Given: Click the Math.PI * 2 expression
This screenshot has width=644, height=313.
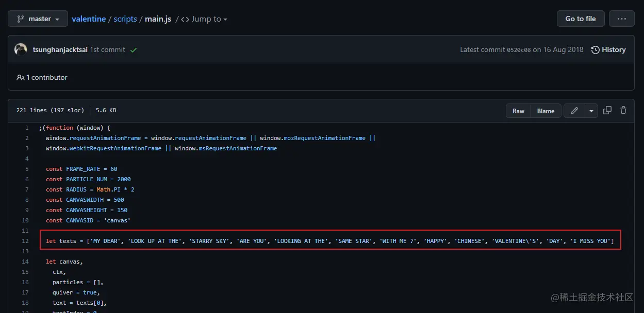Looking at the screenshot, I should point(115,189).
